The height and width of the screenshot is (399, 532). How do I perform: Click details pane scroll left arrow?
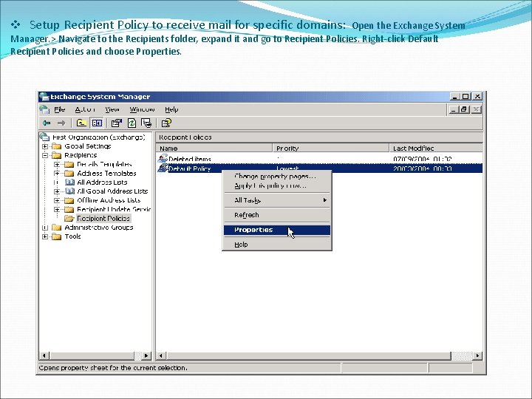click(161, 355)
